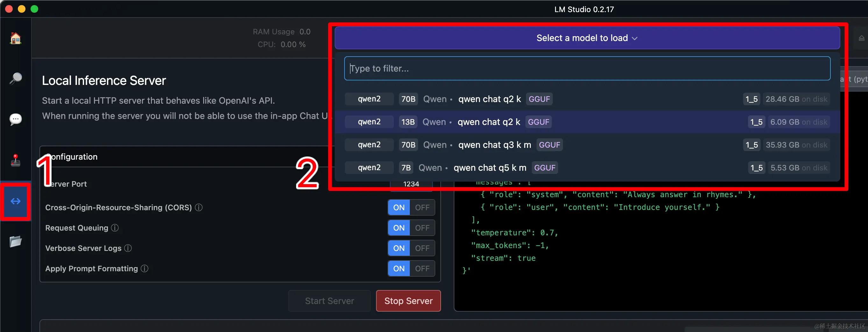Show info for Cross-Origin-Resource-Sharing (CORS)
Viewport: 868px width, 332px height.
(x=199, y=208)
